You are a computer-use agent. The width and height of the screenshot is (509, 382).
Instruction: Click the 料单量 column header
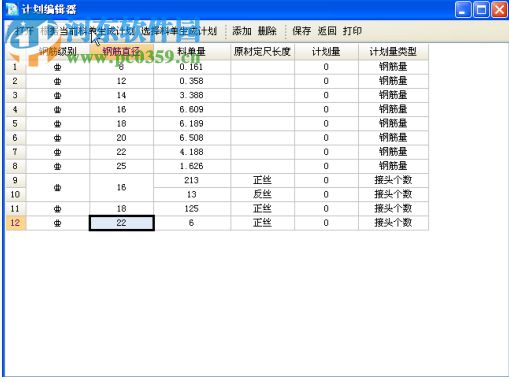click(192, 52)
